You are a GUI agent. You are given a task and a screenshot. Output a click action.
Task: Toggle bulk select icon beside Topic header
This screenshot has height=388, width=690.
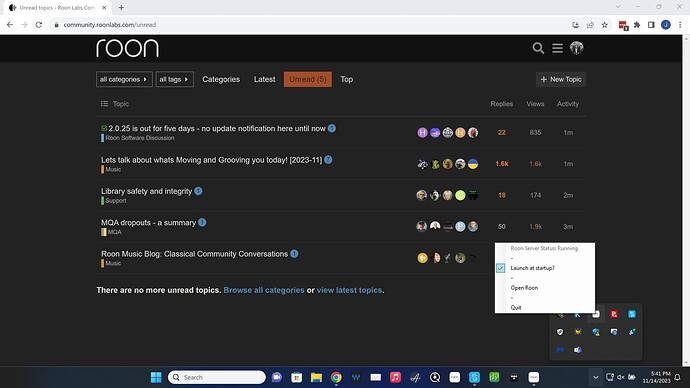(x=104, y=104)
